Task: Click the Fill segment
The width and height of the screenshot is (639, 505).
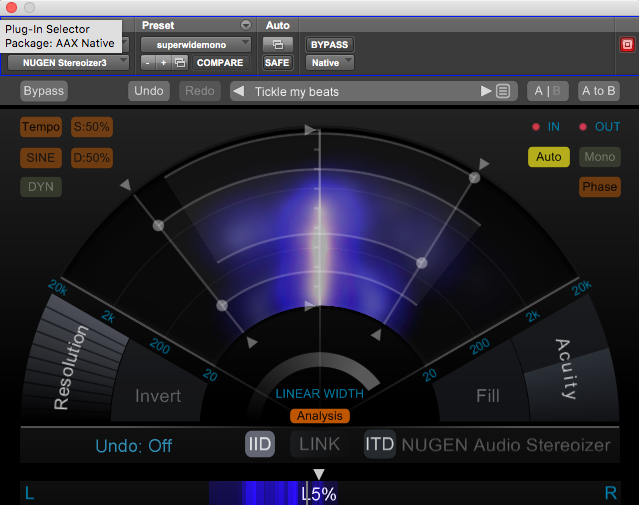Action: coord(488,396)
